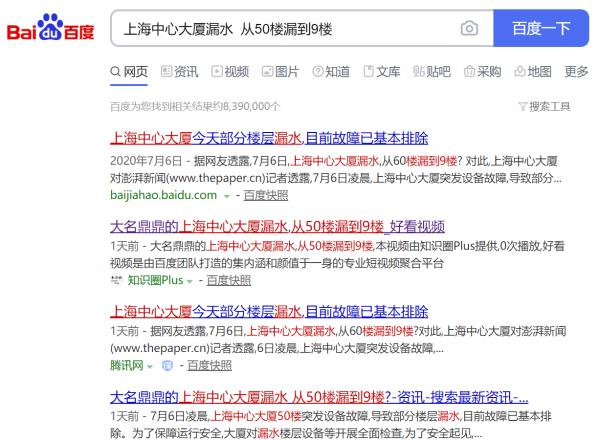Expand the 更多 more menu
The width and height of the screenshot is (600, 440).
point(577,72)
